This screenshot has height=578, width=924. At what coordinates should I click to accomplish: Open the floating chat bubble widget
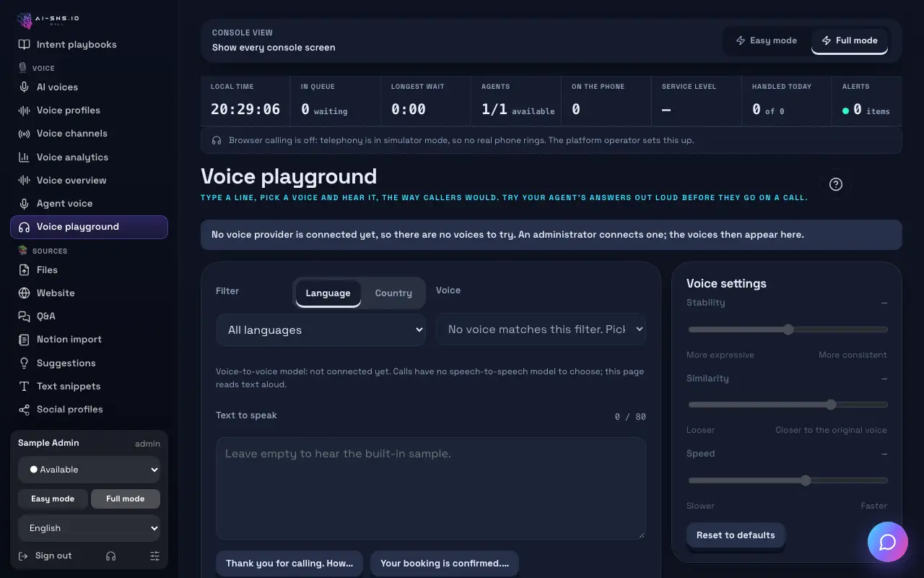[888, 542]
